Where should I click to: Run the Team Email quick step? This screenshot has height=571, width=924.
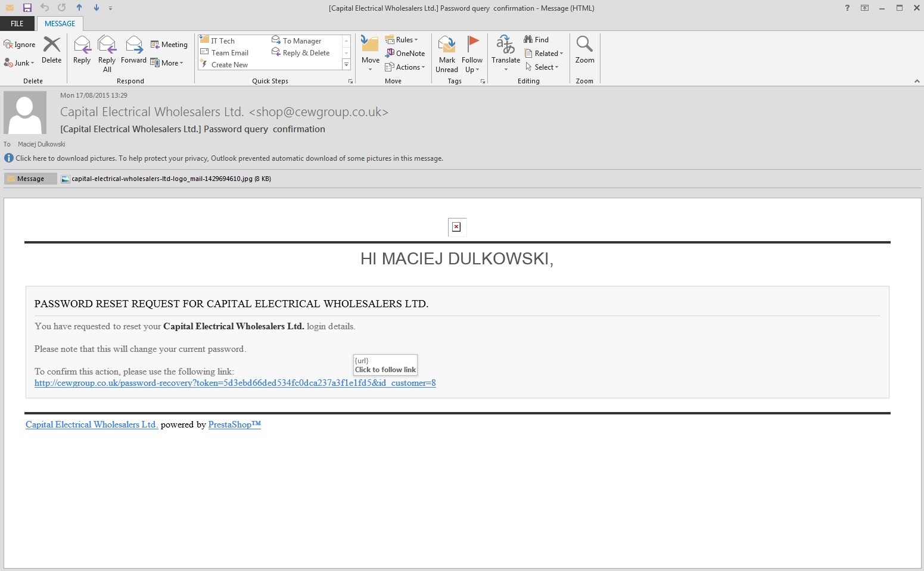coord(225,53)
